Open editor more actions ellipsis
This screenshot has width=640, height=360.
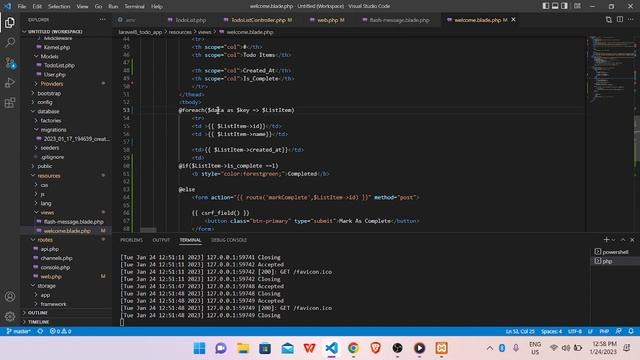click(631, 20)
